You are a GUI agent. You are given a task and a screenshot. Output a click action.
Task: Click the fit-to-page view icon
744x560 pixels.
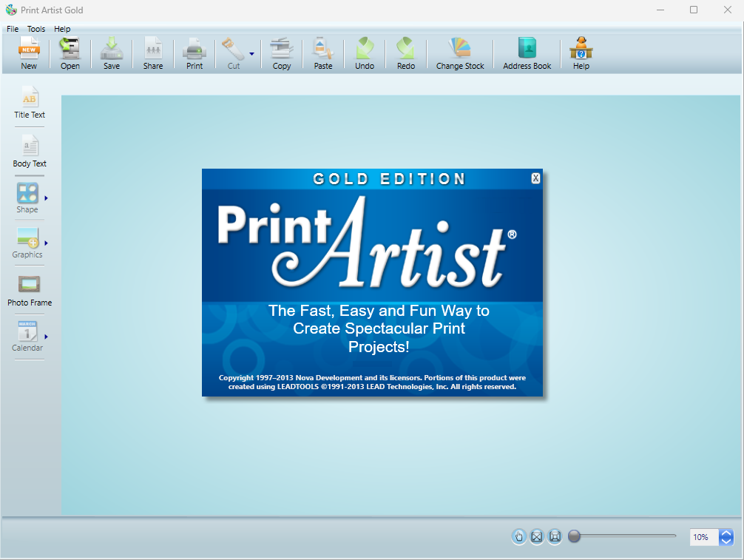click(x=537, y=537)
